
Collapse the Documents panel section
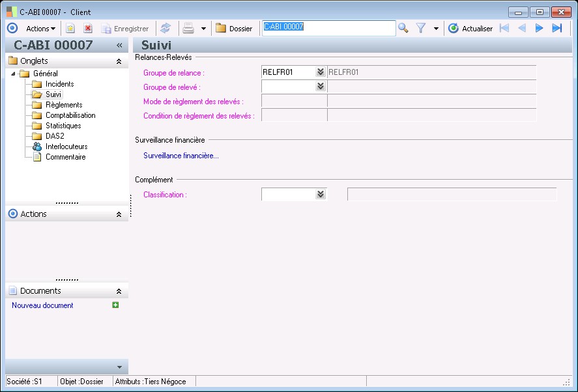(119, 291)
